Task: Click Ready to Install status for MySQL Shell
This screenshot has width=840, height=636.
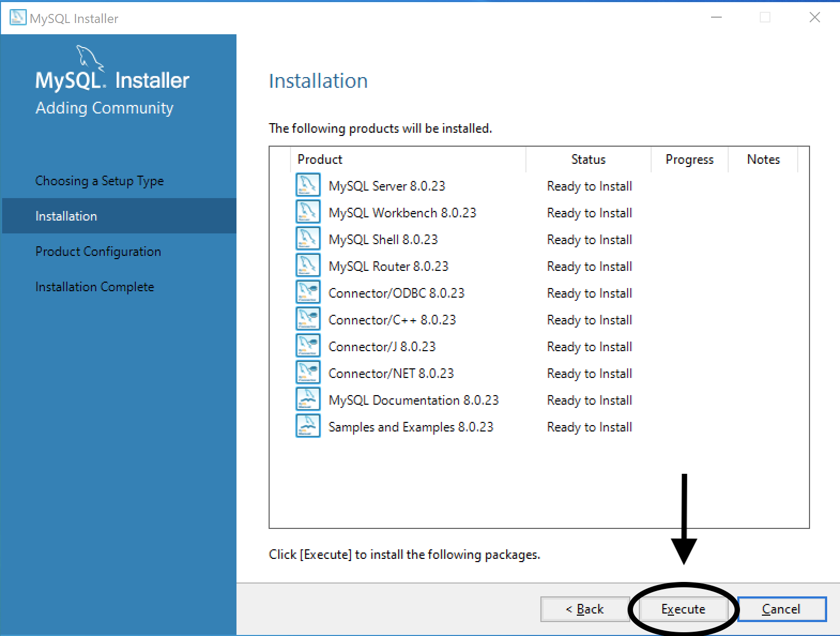Action: pos(590,239)
